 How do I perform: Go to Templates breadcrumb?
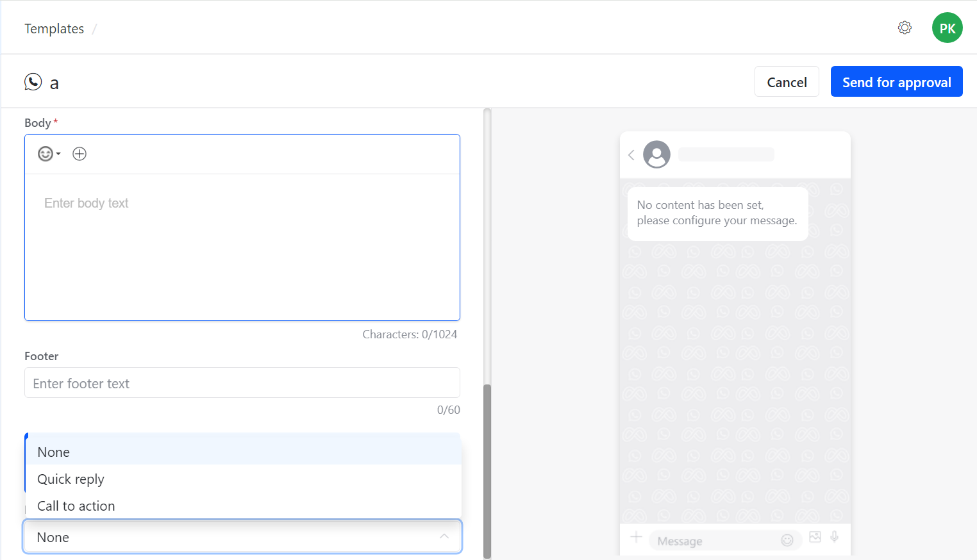54,28
